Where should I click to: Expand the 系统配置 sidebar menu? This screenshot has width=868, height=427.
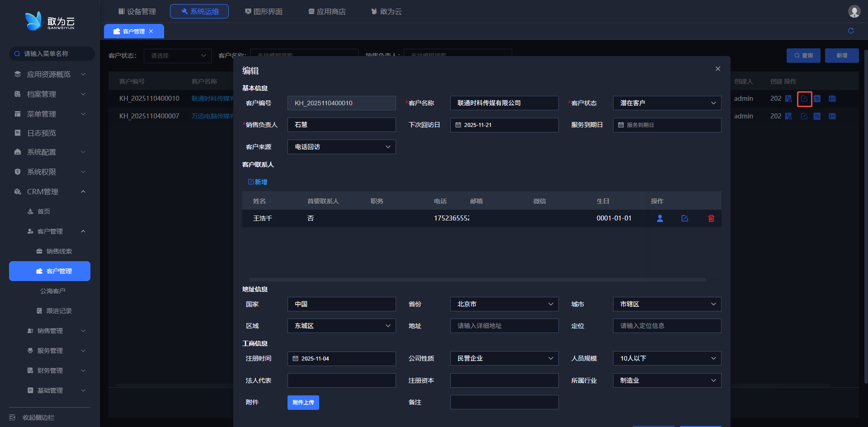[x=49, y=152]
